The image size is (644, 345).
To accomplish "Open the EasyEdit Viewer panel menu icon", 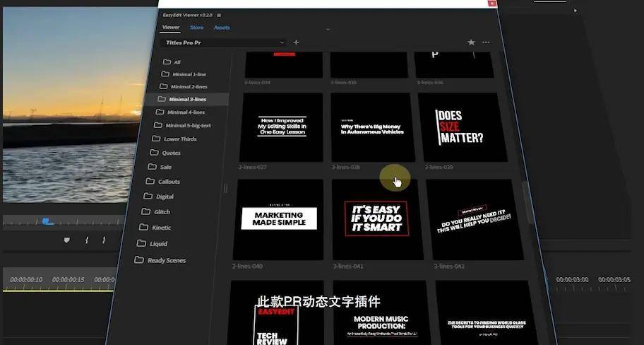I will pos(219,16).
